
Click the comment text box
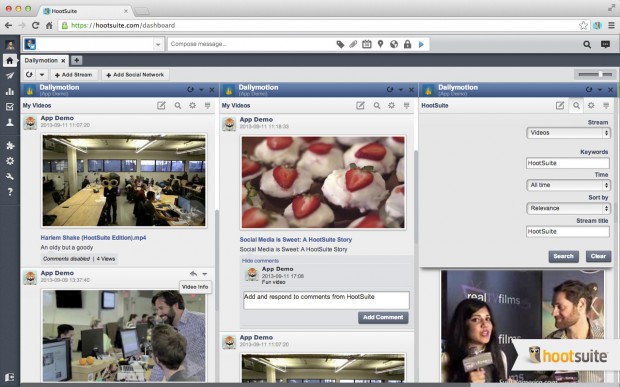[x=326, y=300]
